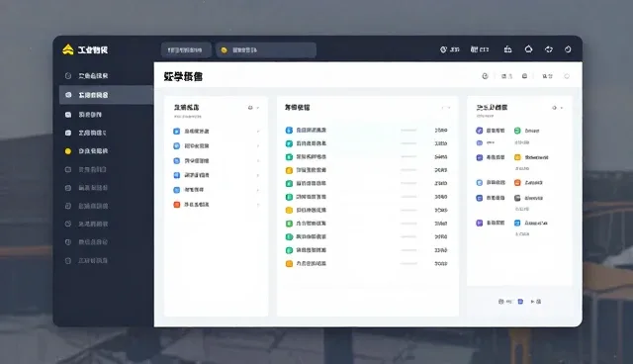633x364 pixels.
Task: Go to next page using the arrow below the right card
Action: point(533,302)
